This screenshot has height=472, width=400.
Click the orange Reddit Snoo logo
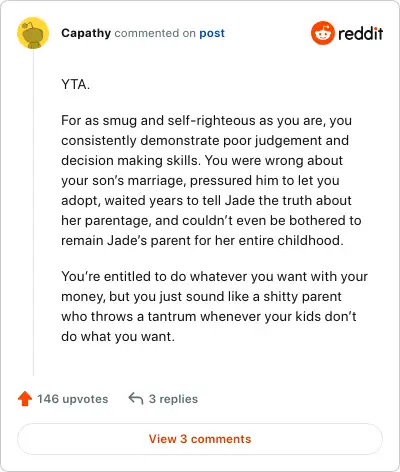[322, 33]
